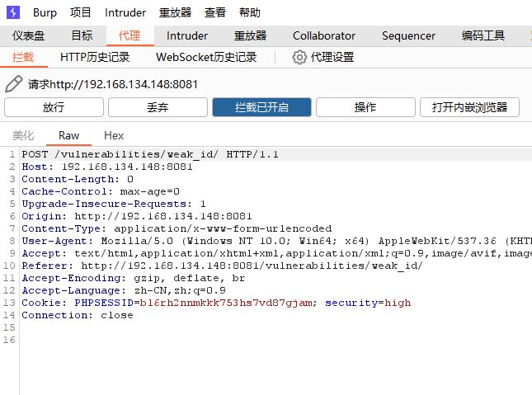Click the POST /vulnerabilities/weak_id/ request line
The image size is (532, 395).
pos(150,154)
